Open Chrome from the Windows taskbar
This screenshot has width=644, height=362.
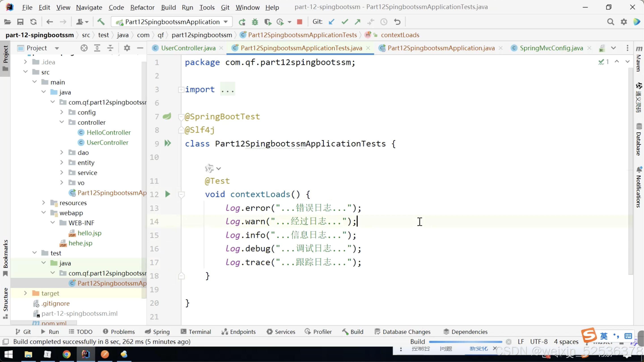[66, 354]
